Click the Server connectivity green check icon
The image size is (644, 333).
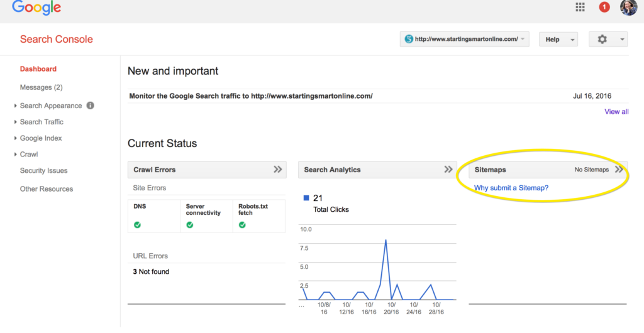pyautogui.click(x=190, y=225)
